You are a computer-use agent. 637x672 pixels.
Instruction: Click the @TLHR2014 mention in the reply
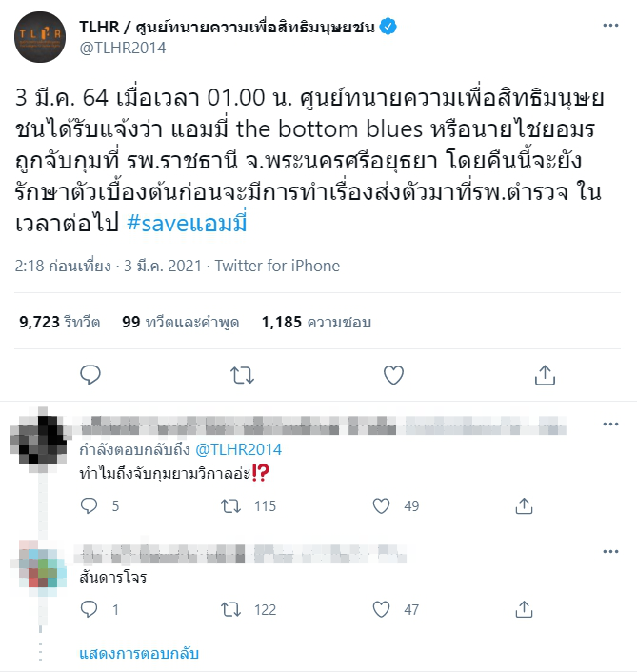tap(238, 449)
